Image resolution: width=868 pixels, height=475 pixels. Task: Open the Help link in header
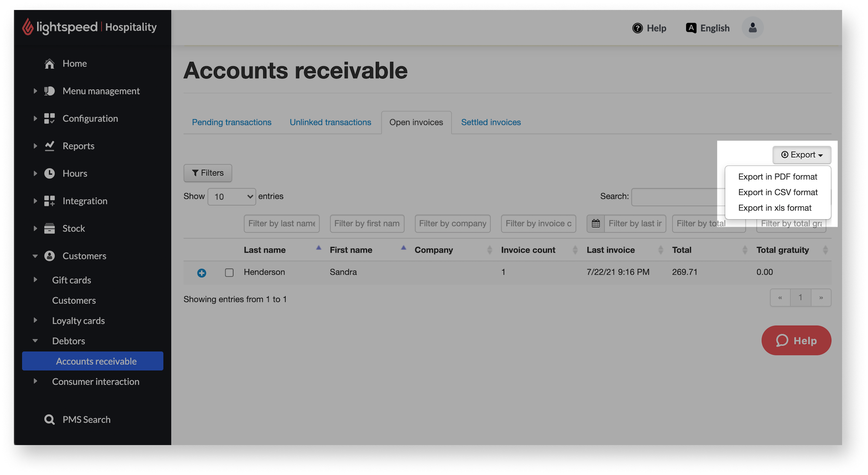[649, 28]
